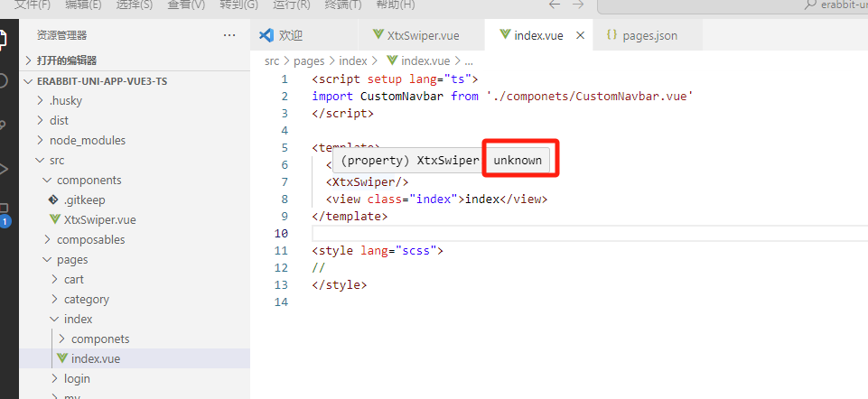Collapse the index folder in pages

[x=135, y=320]
